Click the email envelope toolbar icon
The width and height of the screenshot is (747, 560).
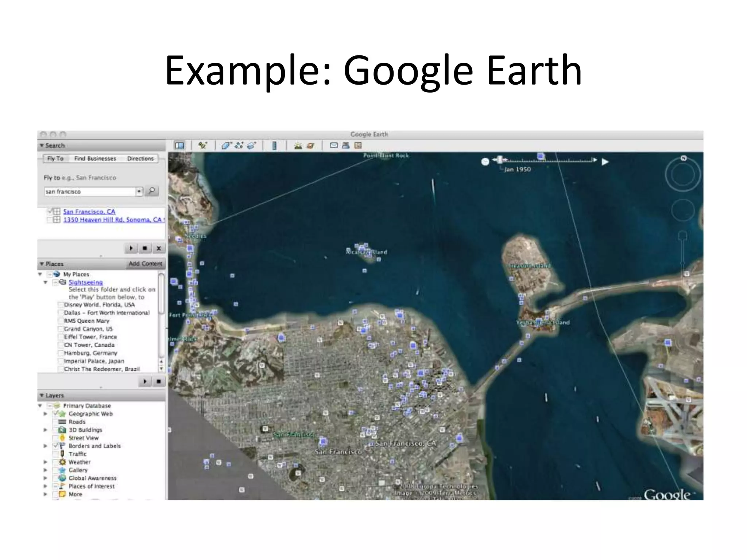[x=334, y=145]
